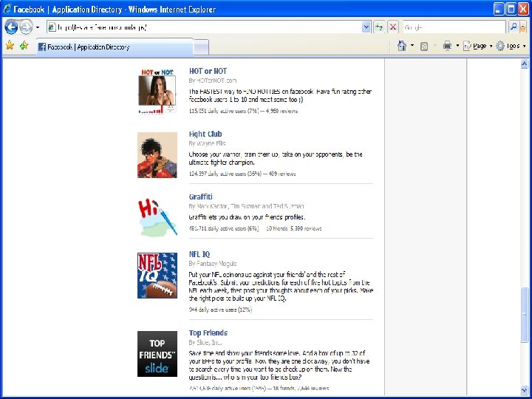Click the page scrollbar up arrow

pos(524,64)
